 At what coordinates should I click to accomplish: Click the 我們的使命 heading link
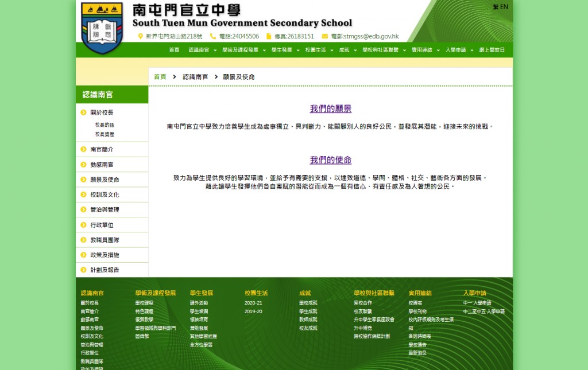331,160
